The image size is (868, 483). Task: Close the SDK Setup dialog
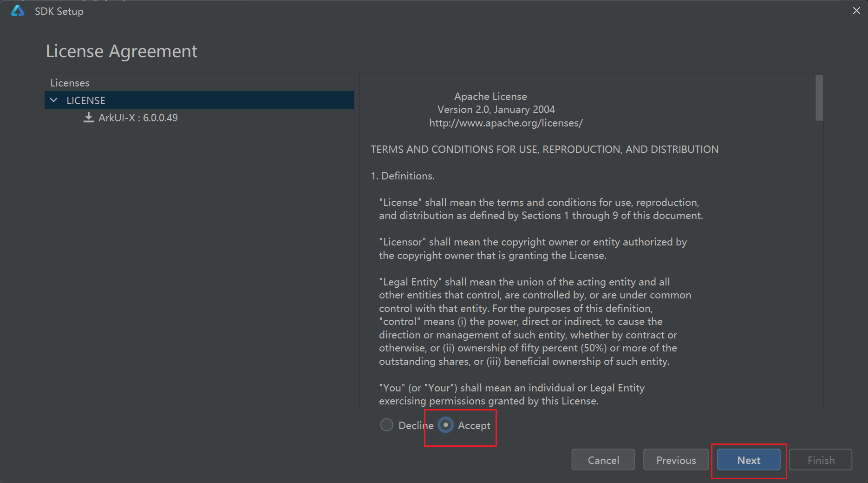(x=856, y=11)
